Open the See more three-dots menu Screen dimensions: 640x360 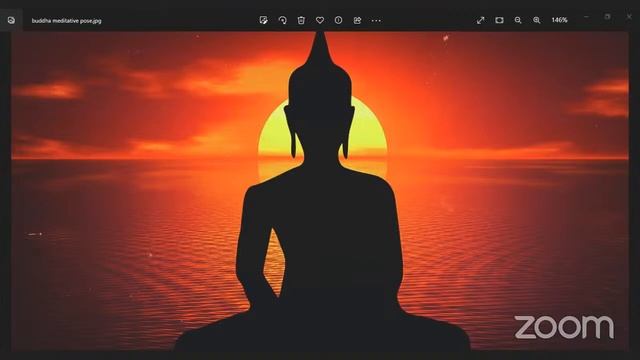click(376, 20)
